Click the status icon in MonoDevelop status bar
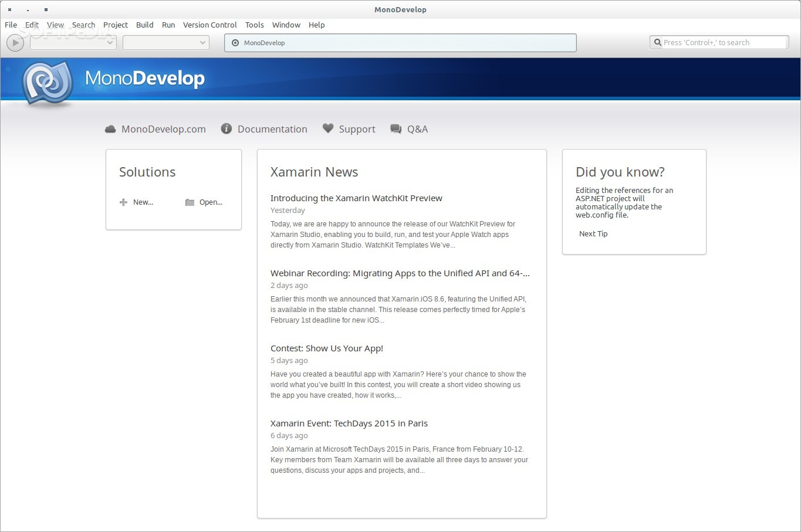 235,43
